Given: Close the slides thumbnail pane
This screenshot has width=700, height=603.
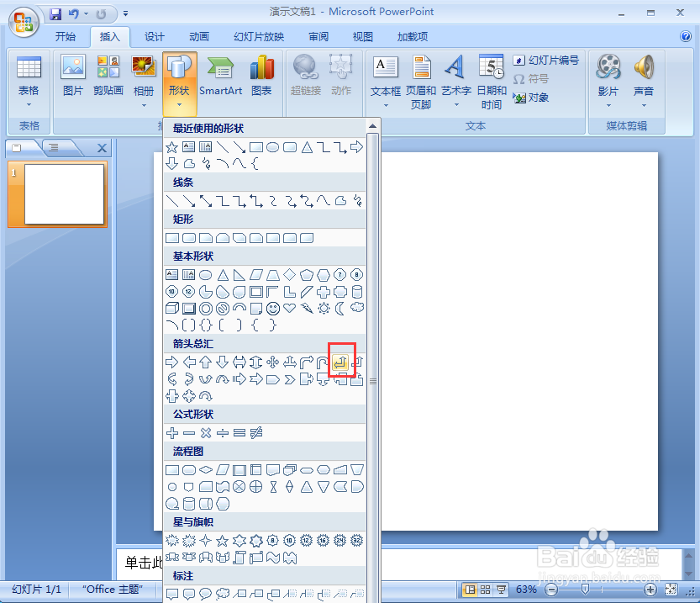Looking at the screenshot, I should tap(102, 148).
